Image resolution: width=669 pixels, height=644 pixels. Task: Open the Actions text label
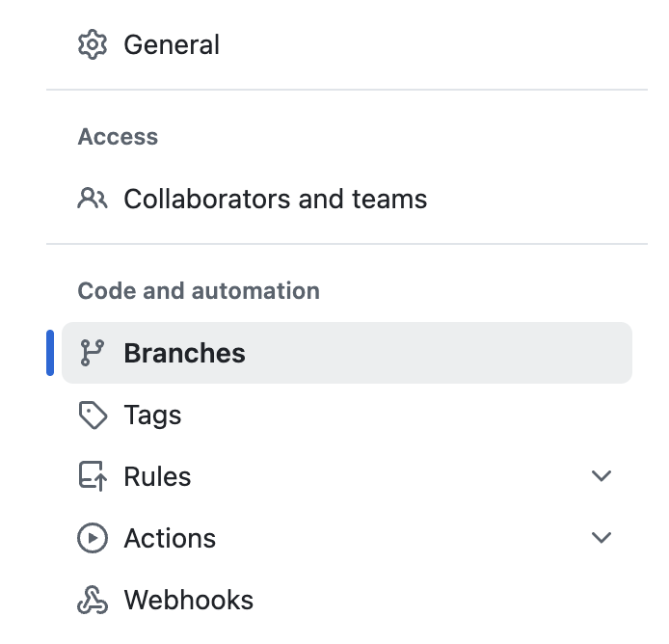[170, 538]
